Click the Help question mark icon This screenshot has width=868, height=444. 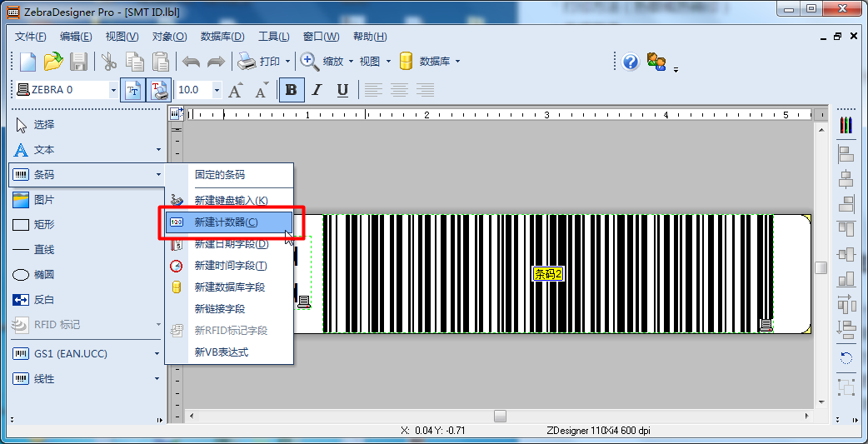[x=631, y=62]
